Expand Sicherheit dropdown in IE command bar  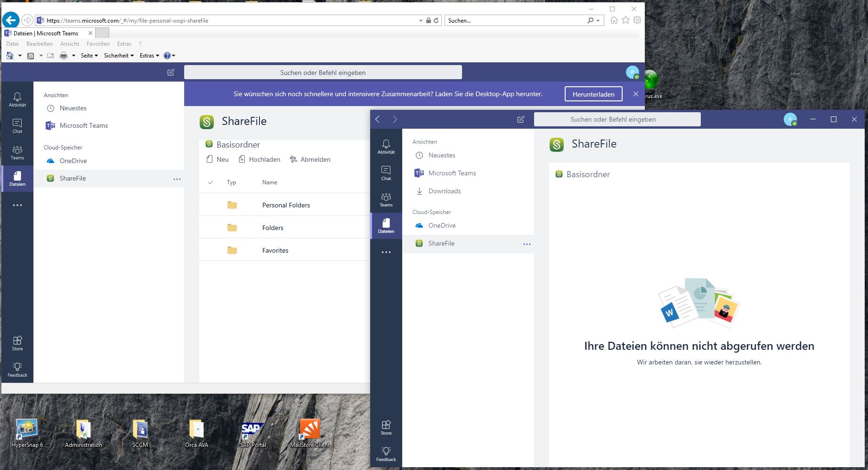[119, 56]
